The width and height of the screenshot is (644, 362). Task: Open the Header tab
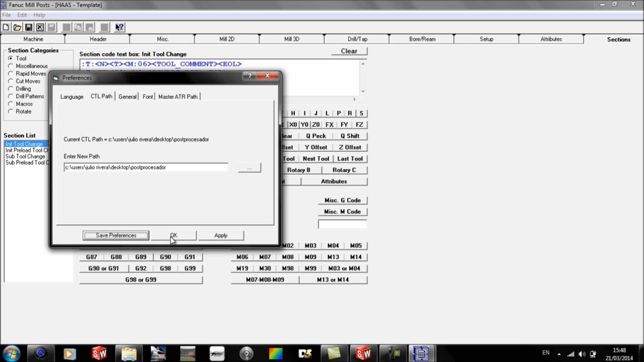[98, 39]
